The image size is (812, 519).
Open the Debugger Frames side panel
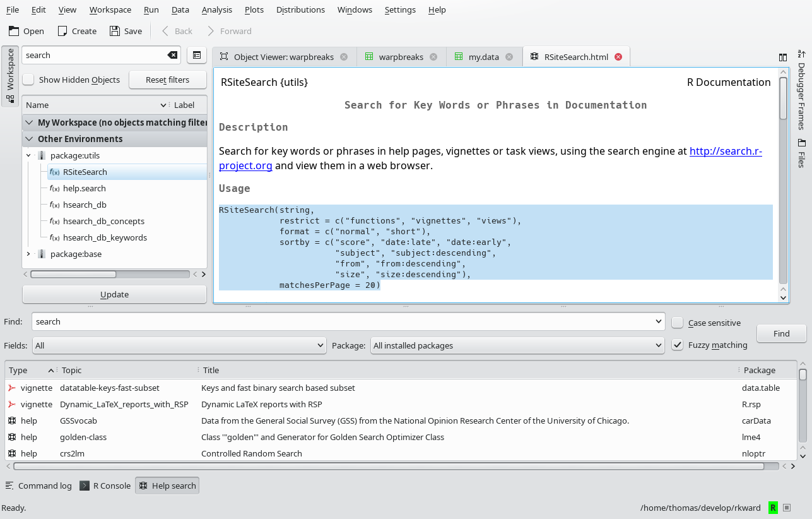(x=802, y=90)
